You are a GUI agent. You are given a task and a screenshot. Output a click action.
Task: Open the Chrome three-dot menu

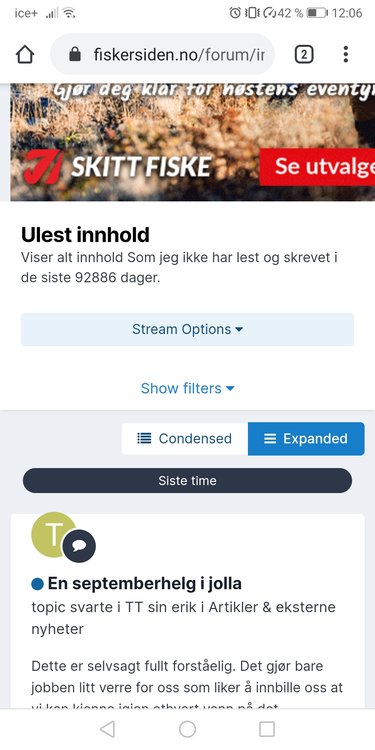point(345,55)
